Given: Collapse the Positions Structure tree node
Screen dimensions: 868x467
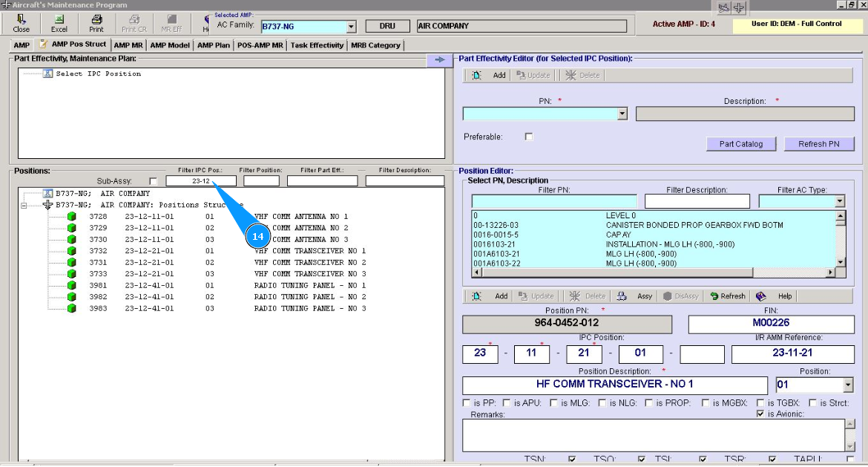Looking at the screenshot, I should point(24,205).
